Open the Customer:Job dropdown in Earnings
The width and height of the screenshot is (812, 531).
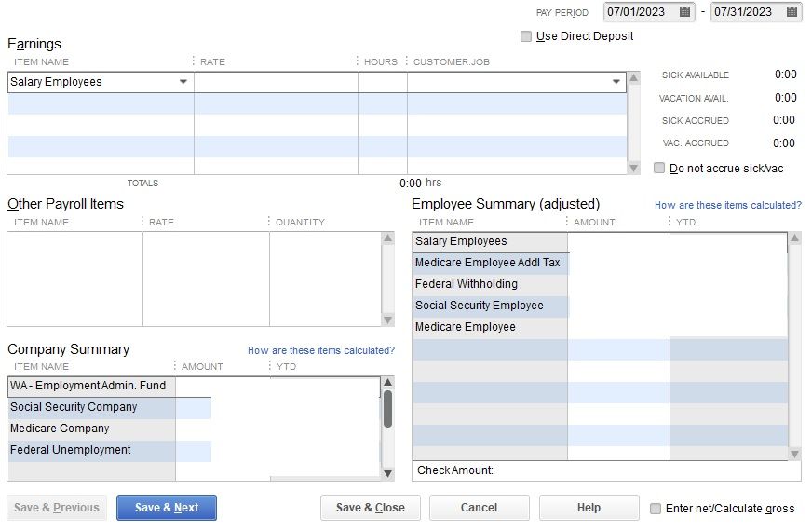[616, 82]
